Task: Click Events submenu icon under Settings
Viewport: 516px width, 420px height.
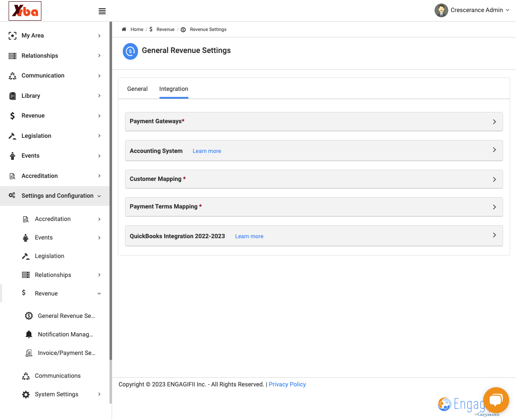Action: coord(26,238)
